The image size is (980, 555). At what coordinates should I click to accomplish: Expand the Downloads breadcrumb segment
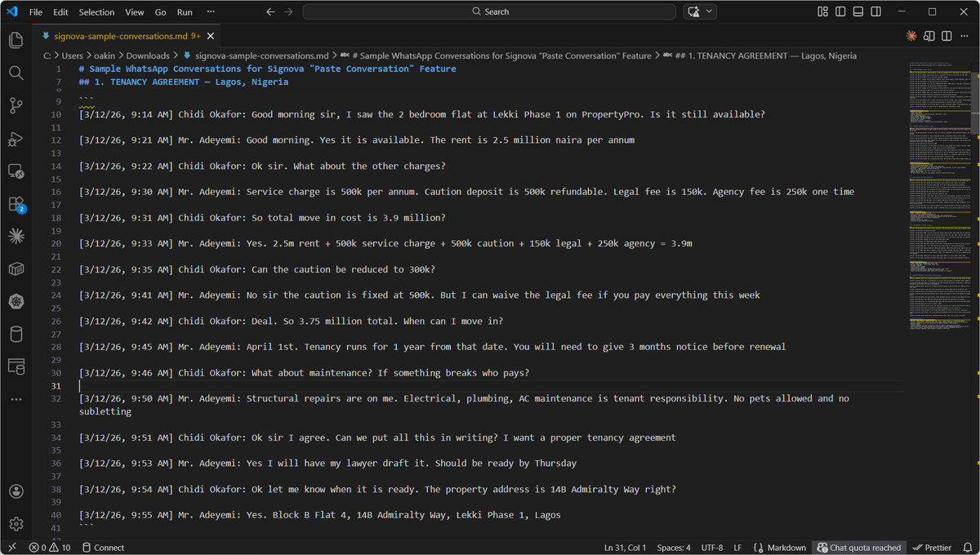[148, 55]
